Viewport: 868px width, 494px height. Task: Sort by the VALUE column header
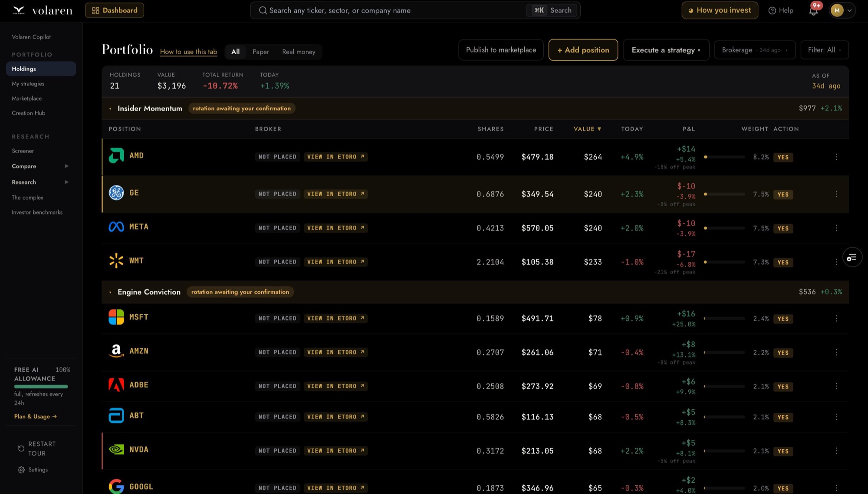587,129
